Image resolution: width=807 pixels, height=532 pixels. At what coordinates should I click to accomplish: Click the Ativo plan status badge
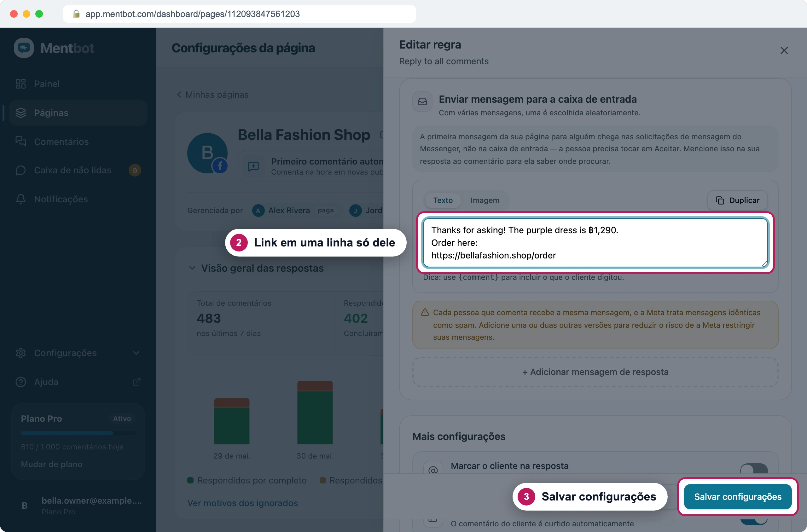click(122, 418)
